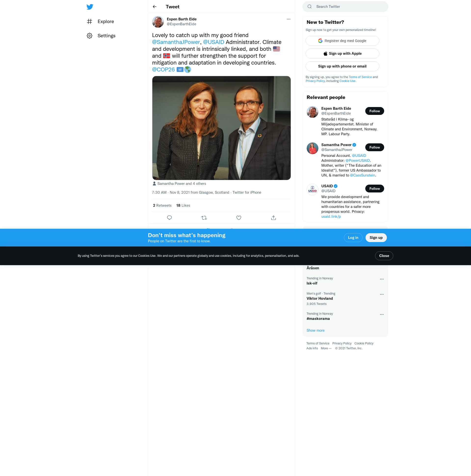
Task: Open @PowerUSAID link in Samantha Power's bio
Action: click(357, 161)
